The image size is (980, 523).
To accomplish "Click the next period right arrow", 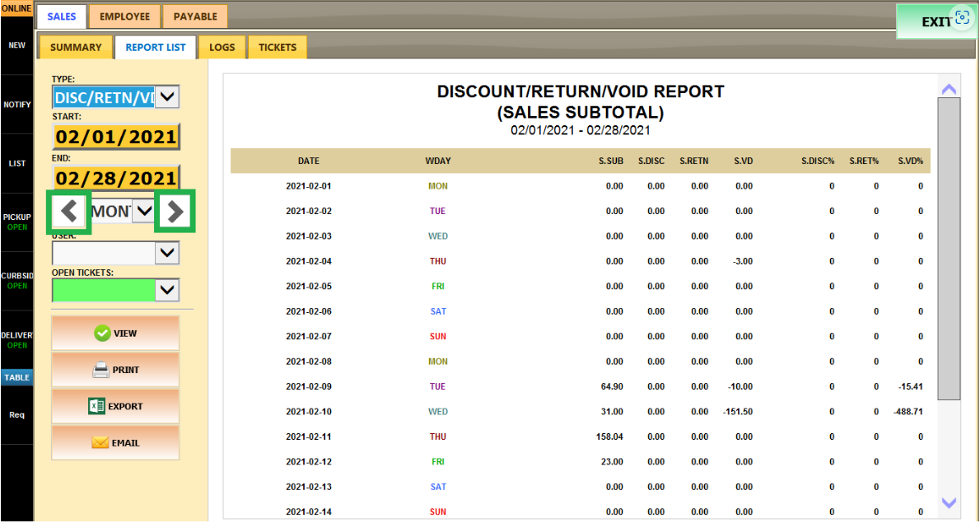I will [x=175, y=212].
